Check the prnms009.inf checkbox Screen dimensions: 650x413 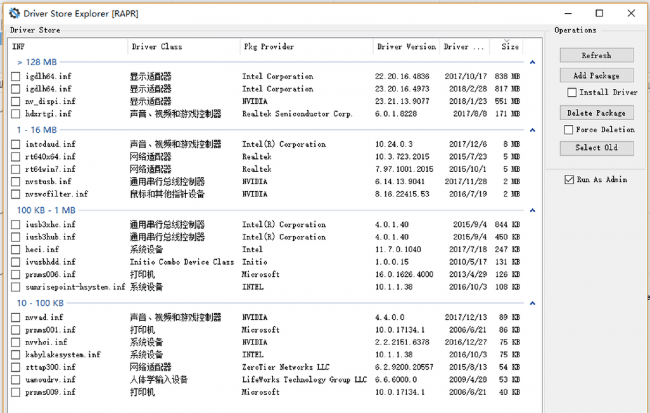tap(16, 392)
